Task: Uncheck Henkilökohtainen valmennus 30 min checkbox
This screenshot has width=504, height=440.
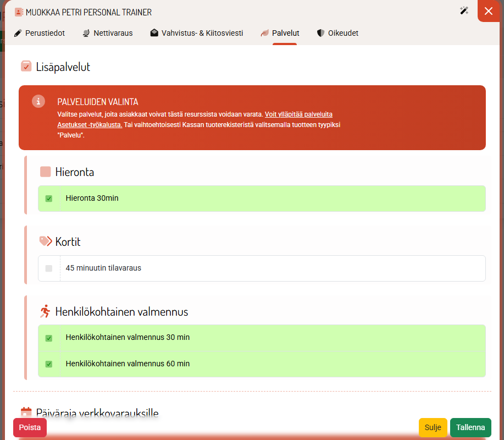Action: tap(49, 338)
